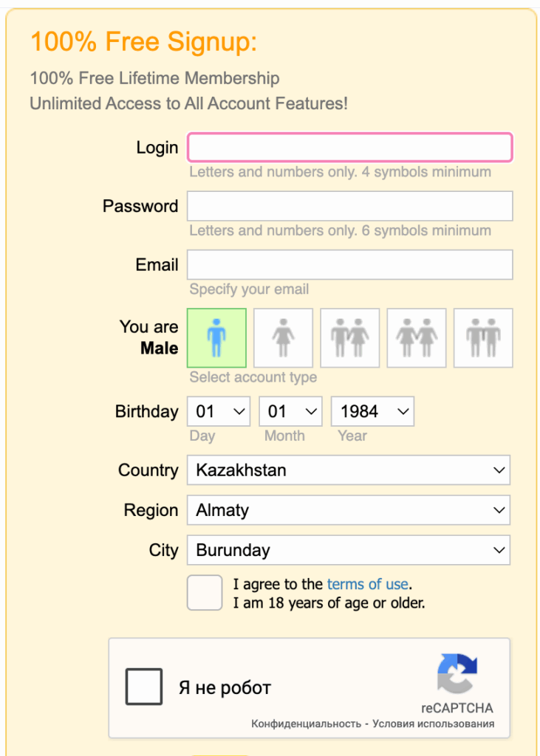Screen dimensions: 540x756
Task: Open the reCAPTCHA Конфиденциальность link
Action: point(306,724)
